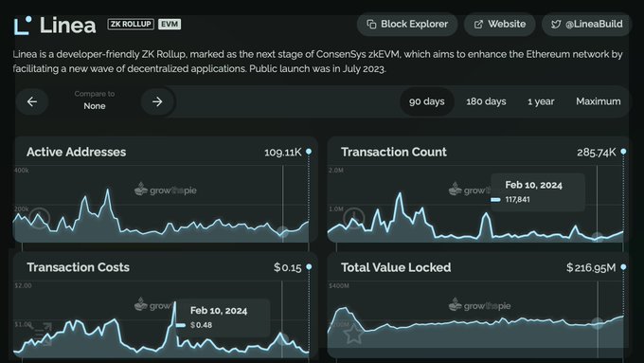Image resolution: width=644 pixels, height=363 pixels.
Task: Click the circular icon in Transaction Count chart
Action: 353,218
